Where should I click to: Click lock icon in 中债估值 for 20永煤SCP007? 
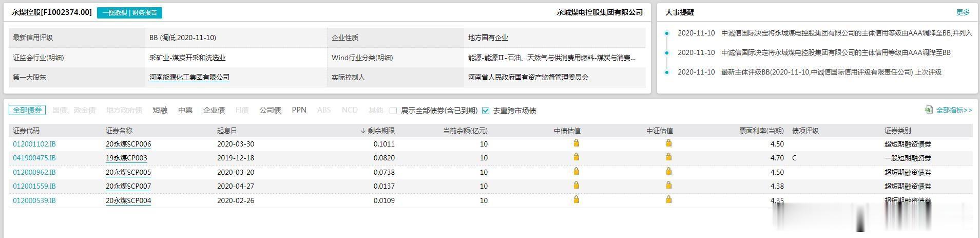pos(576,185)
